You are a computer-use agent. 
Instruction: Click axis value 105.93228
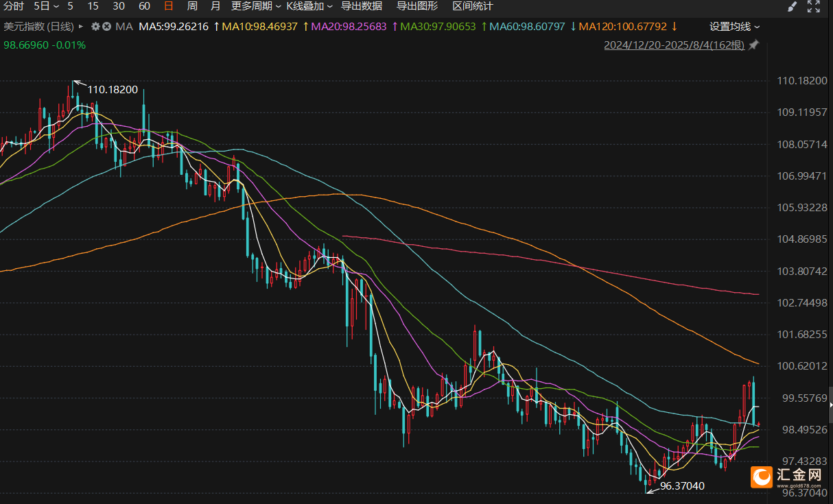pyautogui.click(x=802, y=208)
